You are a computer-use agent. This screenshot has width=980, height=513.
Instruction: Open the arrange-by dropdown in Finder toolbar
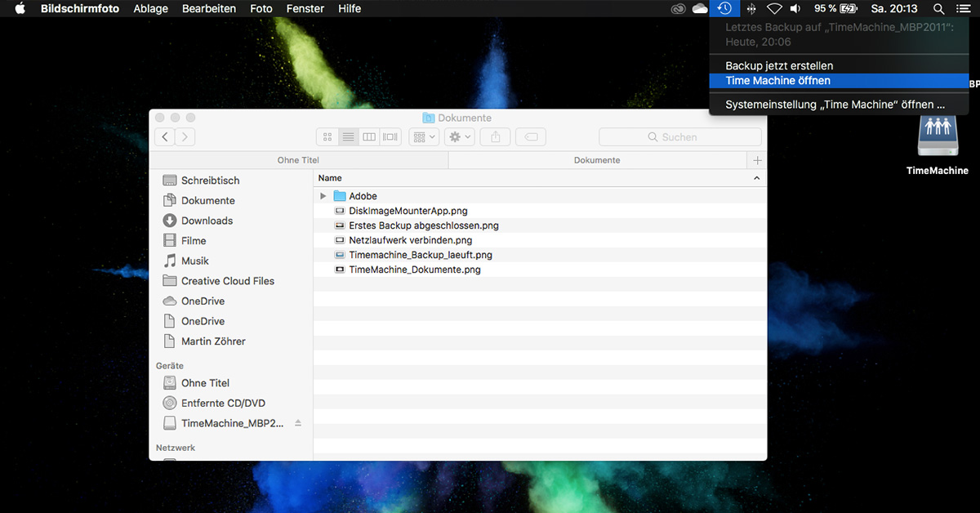(x=424, y=137)
